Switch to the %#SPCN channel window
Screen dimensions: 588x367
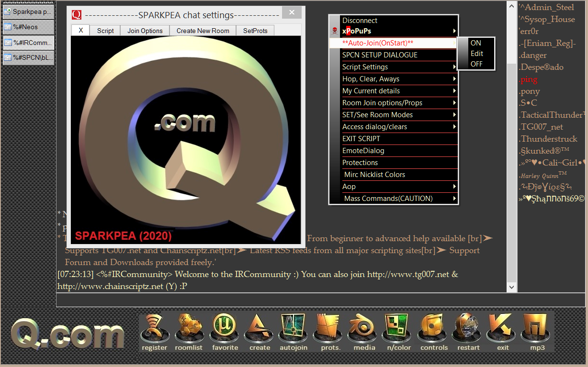tap(28, 57)
